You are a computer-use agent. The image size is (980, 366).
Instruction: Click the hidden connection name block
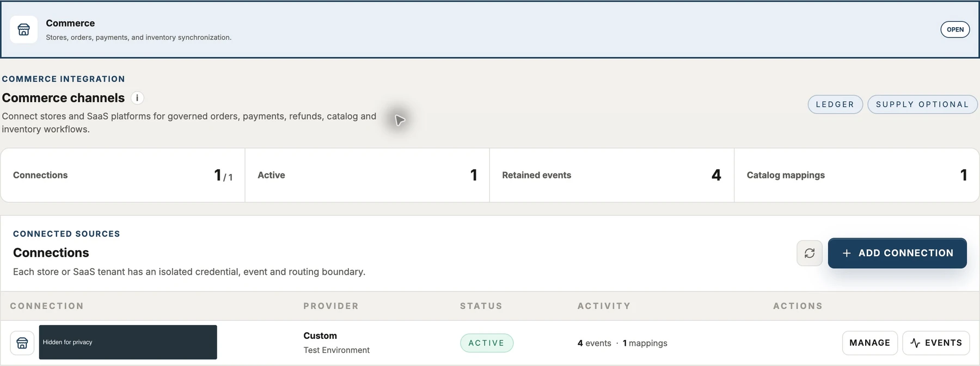tap(128, 342)
